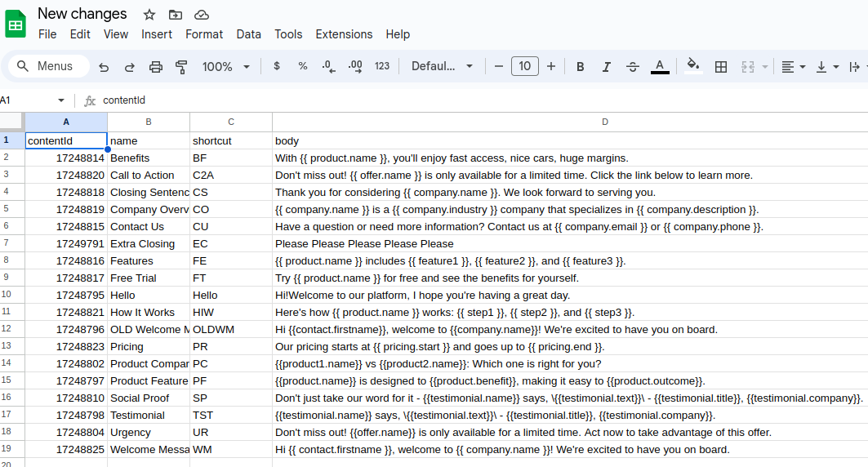Toggle italic formatting
Screen dimensions: 868x467
[606, 67]
